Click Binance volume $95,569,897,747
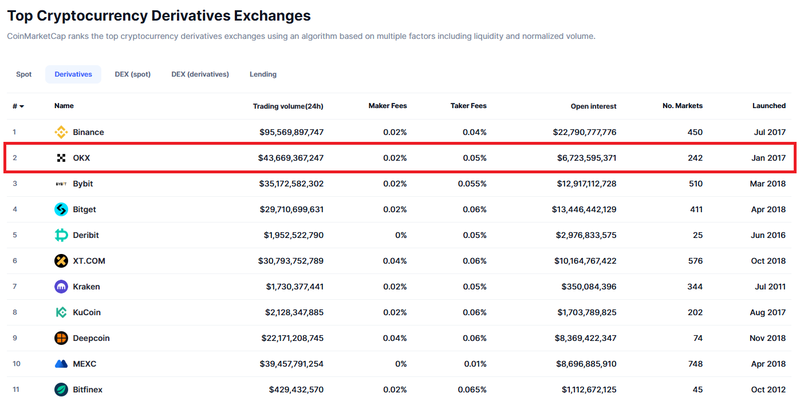 pos(291,132)
